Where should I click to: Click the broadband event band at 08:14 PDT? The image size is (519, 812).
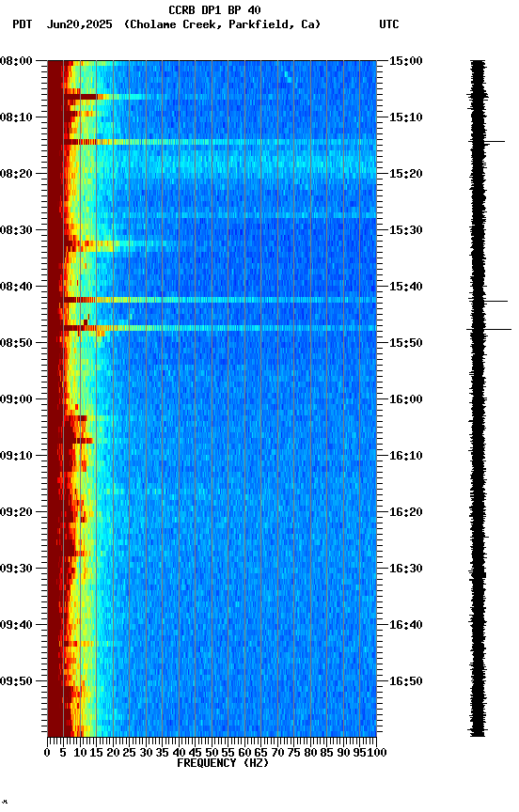coord(220,142)
